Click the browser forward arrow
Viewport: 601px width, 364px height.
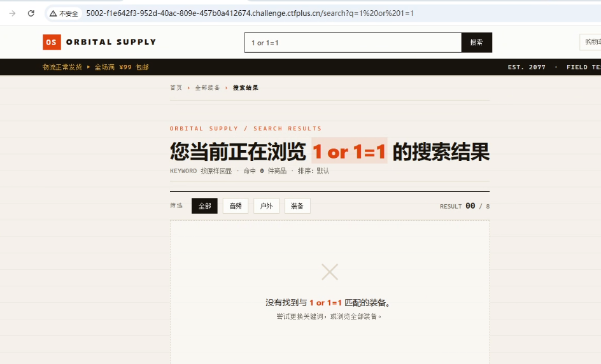12,13
